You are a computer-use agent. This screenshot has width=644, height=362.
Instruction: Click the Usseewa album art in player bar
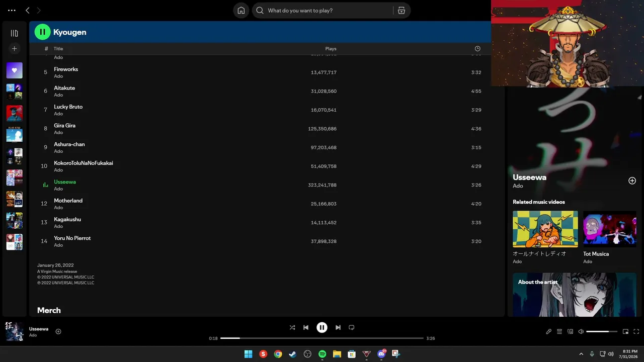pos(15,332)
